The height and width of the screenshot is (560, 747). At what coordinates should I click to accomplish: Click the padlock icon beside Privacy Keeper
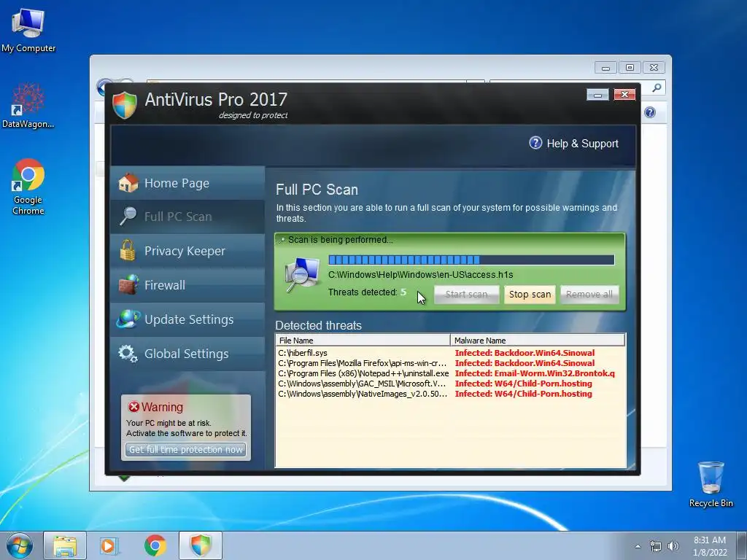tap(128, 251)
